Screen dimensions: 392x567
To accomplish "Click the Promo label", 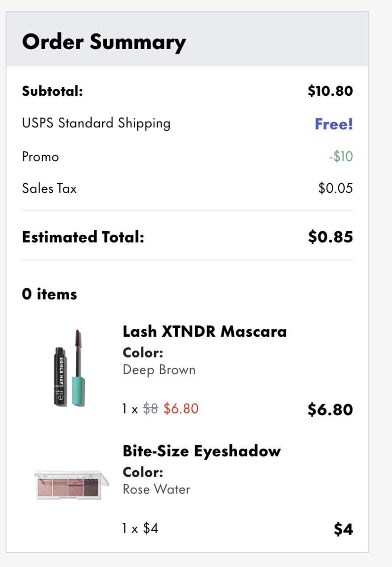I will coord(41,156).
